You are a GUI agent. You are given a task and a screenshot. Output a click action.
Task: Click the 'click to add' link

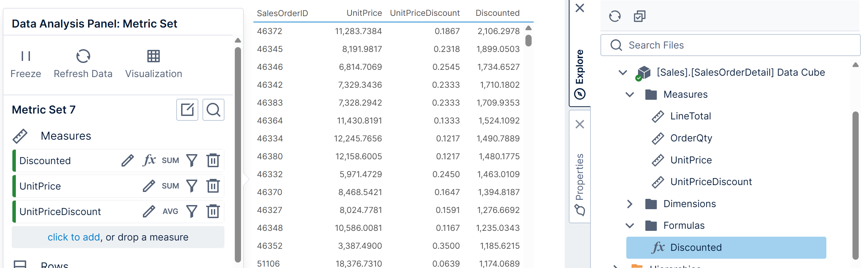(x=74, y=237)
